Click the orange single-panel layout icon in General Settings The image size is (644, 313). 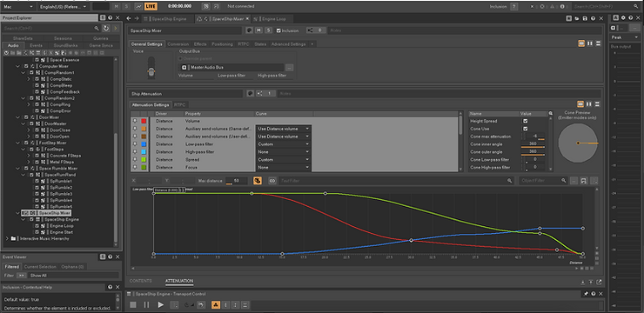tap(581, 43)
